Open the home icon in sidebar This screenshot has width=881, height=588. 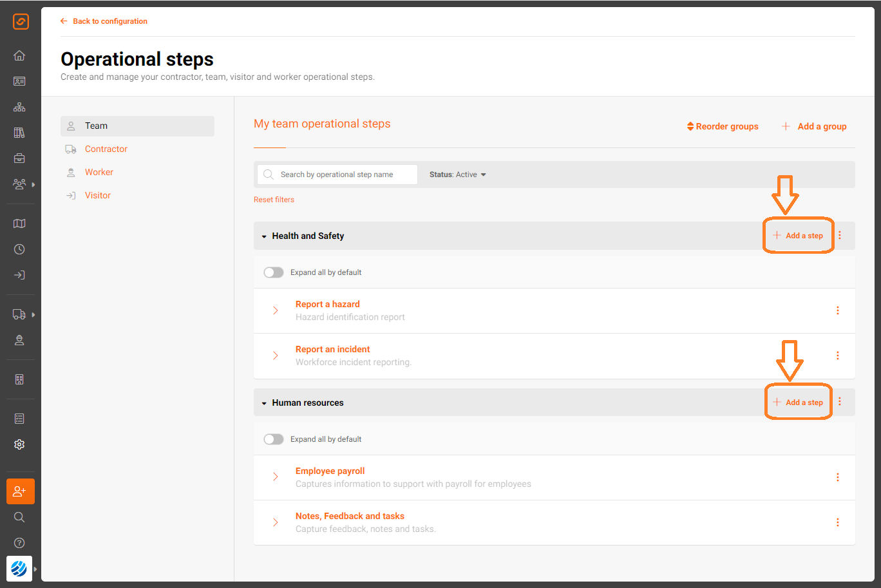pos(19,55)
